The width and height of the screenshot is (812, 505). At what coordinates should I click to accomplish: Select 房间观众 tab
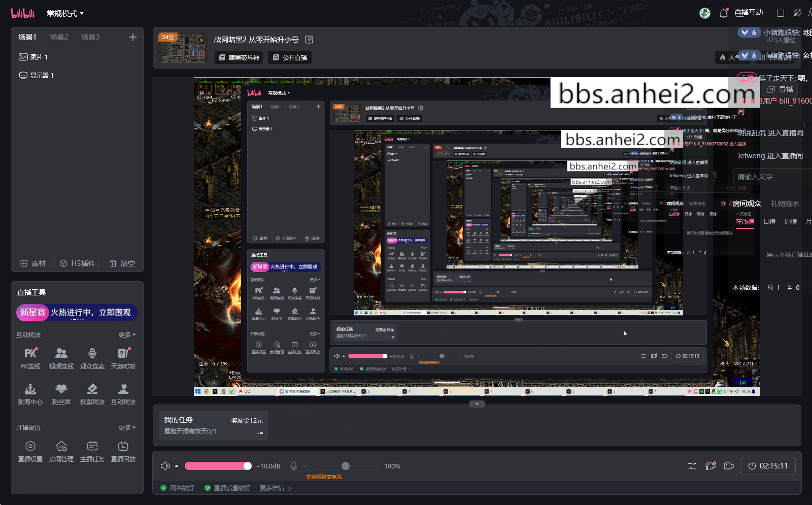pos(747,204)
